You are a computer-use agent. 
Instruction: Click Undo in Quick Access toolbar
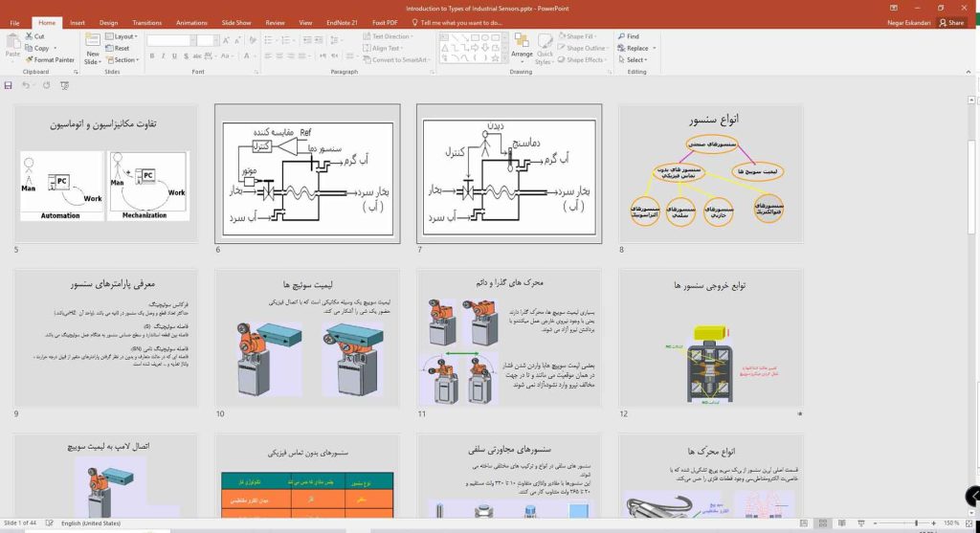[26, 85]
